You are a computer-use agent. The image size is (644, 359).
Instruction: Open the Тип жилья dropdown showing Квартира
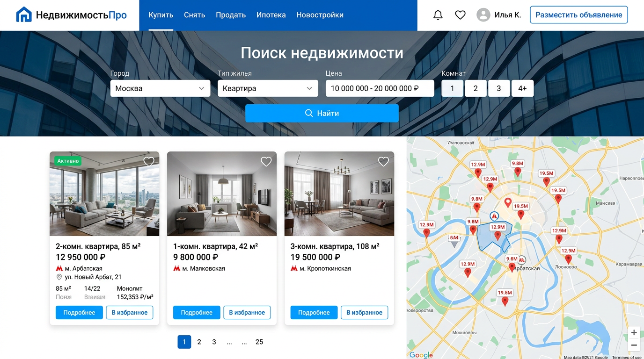point(268,88)
